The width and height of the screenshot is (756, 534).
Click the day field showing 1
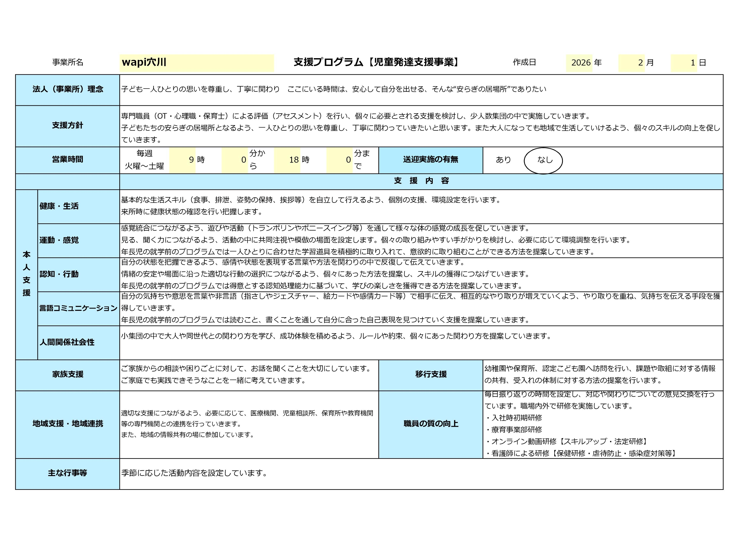pos(684,63)
